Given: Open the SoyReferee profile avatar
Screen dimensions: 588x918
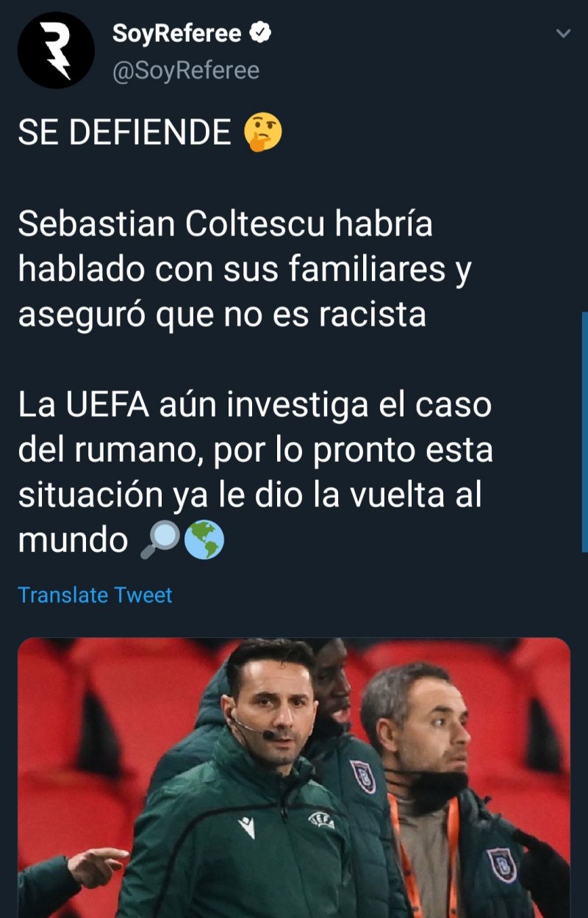Looking at the screenshot, I should pyautogui.click(x=56, y=51).
